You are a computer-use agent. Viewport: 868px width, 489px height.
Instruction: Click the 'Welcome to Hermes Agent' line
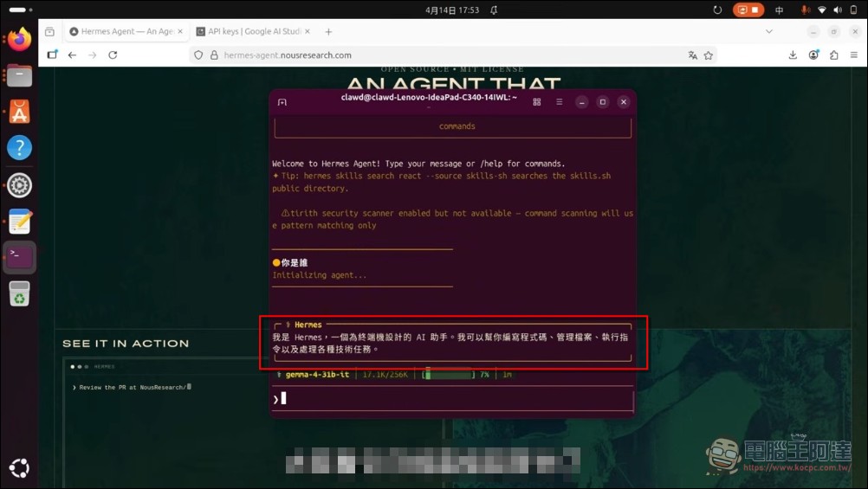click(x=418, y=164)
